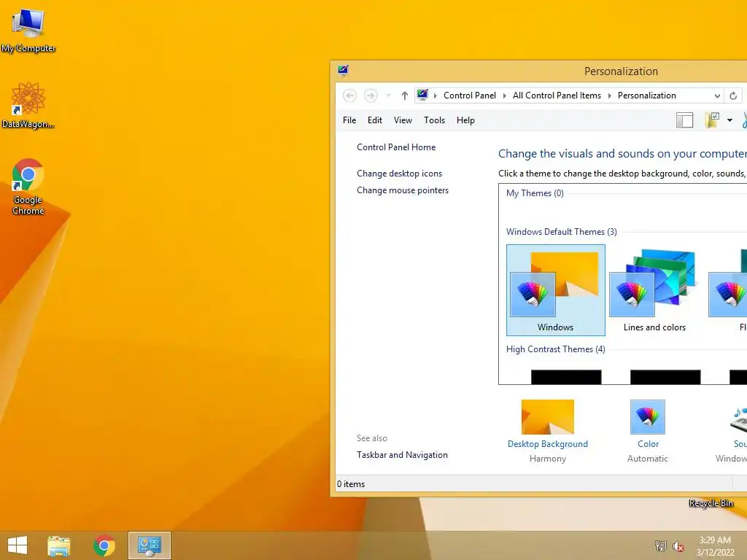Open the recent locations dropdown arrow

tap(388, 96)
